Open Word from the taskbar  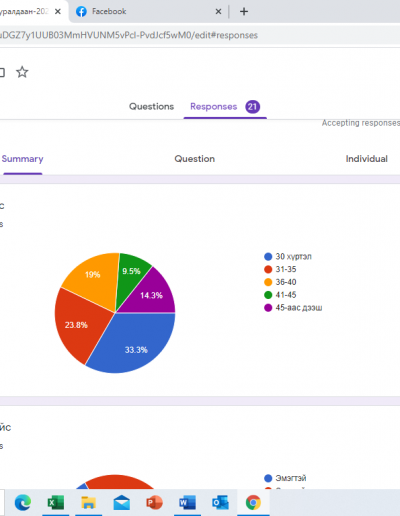point(187,502)
